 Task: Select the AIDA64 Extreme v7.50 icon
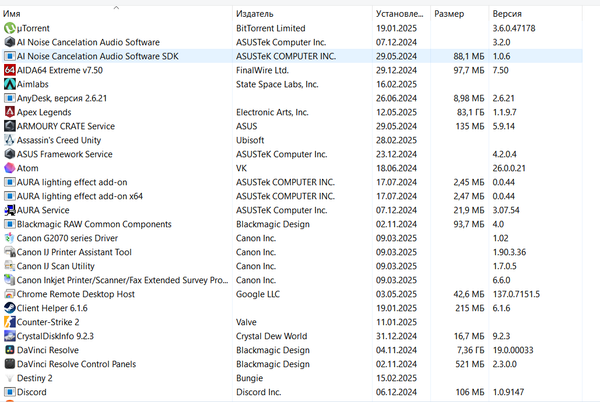[x=10, y=70]
